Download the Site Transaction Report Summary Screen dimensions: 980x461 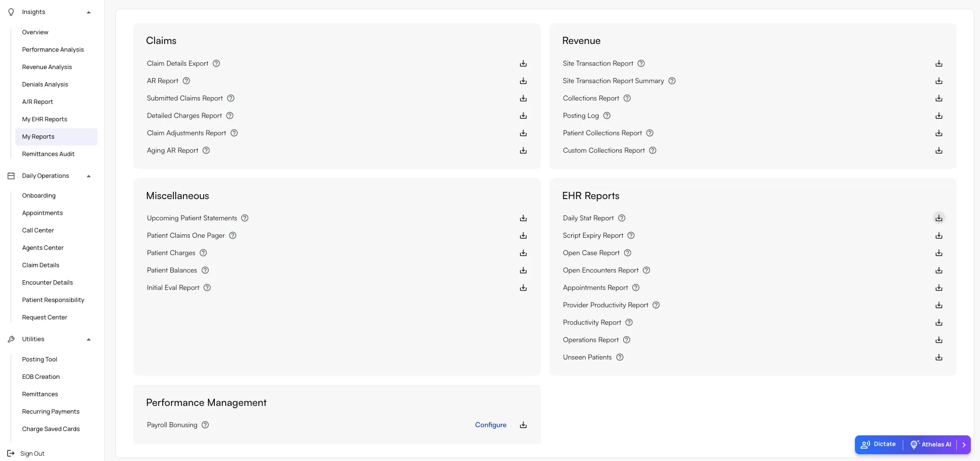938,81
